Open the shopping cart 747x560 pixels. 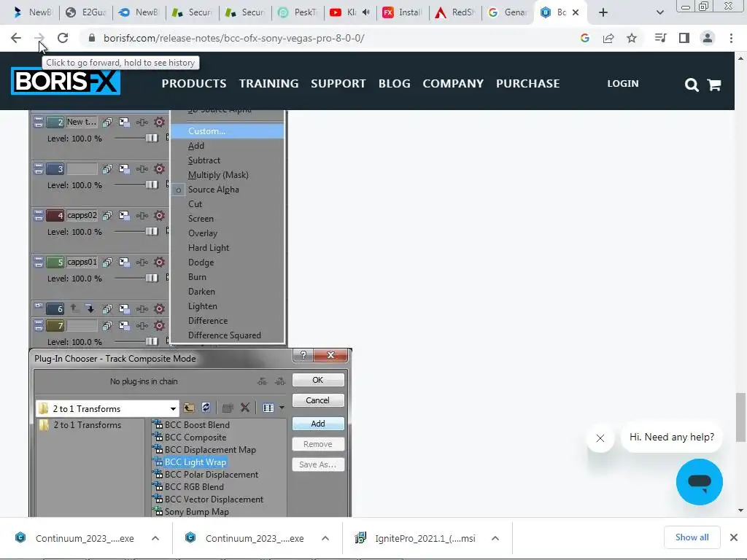pos(713,85)
